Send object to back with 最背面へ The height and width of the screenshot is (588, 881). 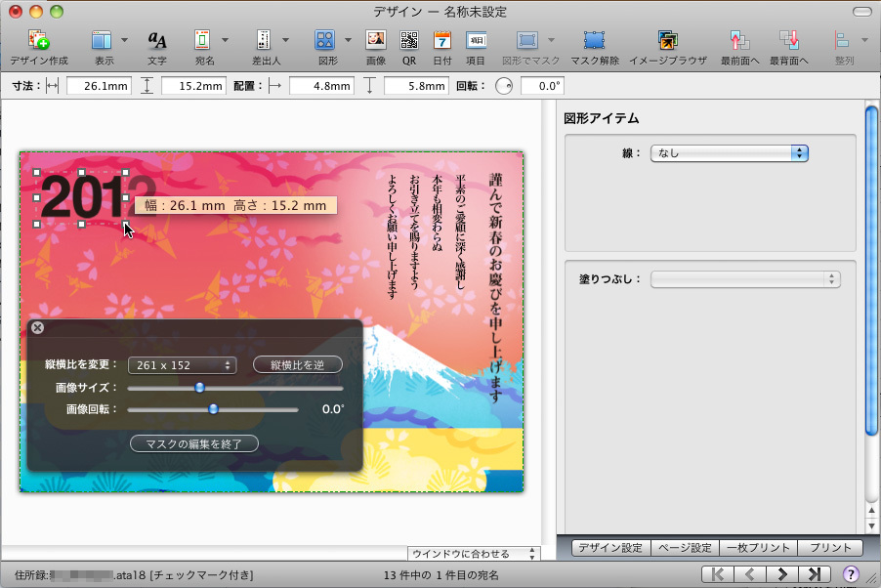(788, 41)
